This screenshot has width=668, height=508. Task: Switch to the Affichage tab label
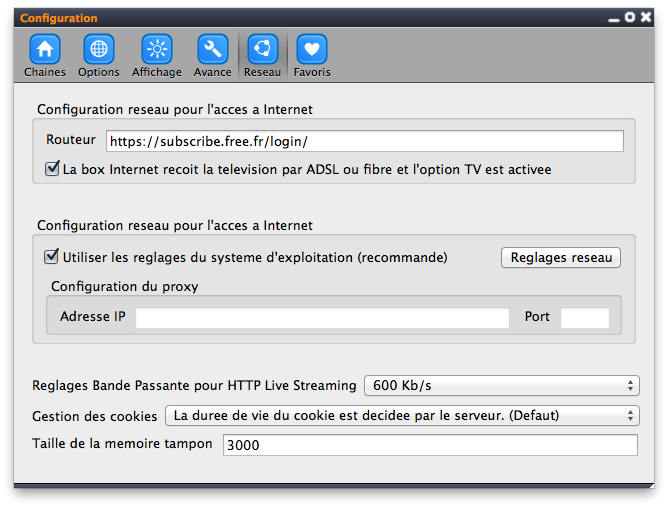[x=157, y=72]
